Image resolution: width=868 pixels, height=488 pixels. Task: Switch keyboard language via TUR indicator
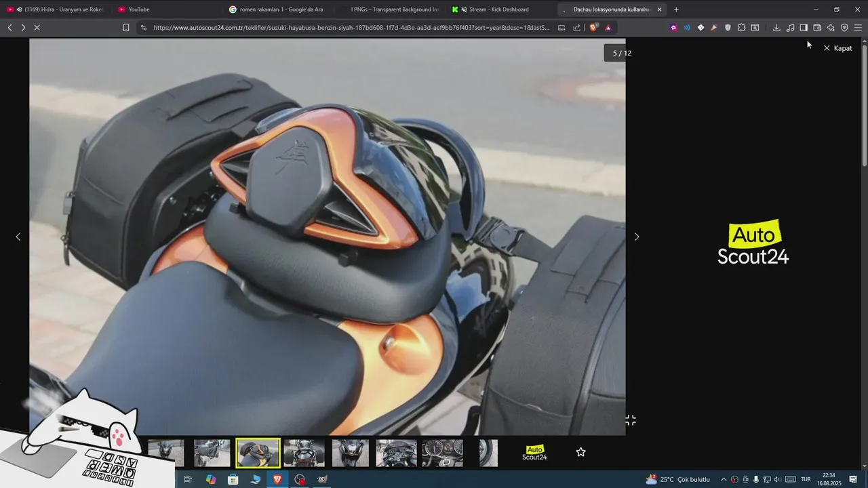(806, 479)
